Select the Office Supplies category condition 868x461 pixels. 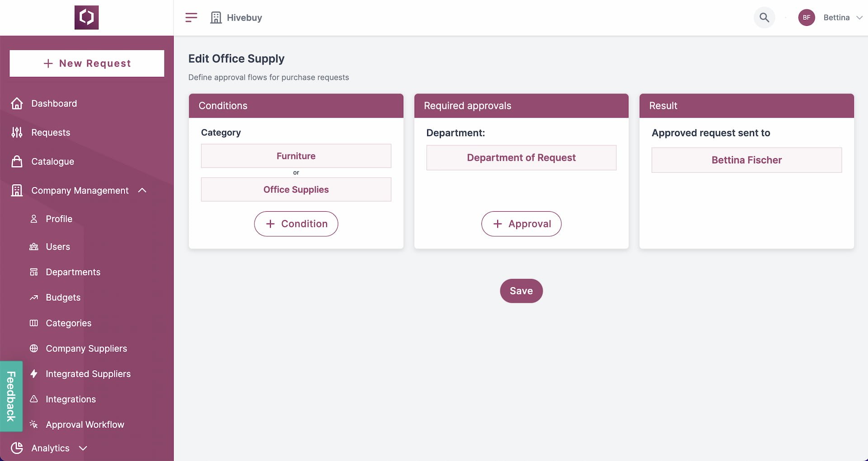296,190
